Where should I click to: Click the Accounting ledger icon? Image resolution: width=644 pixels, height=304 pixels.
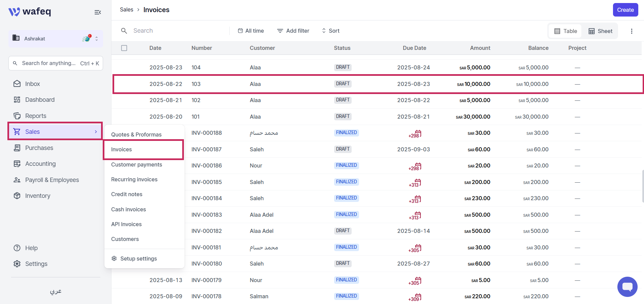click(x=17, y=164)
